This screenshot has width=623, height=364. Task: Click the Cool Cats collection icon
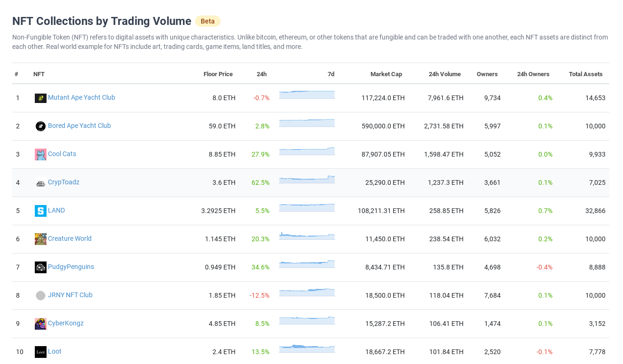40,154
